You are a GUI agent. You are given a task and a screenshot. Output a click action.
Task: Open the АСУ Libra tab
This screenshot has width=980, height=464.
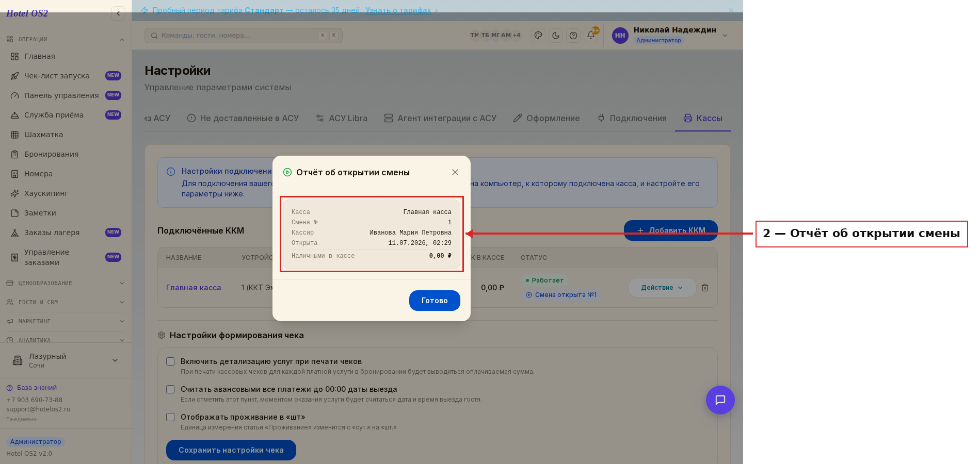342,118
